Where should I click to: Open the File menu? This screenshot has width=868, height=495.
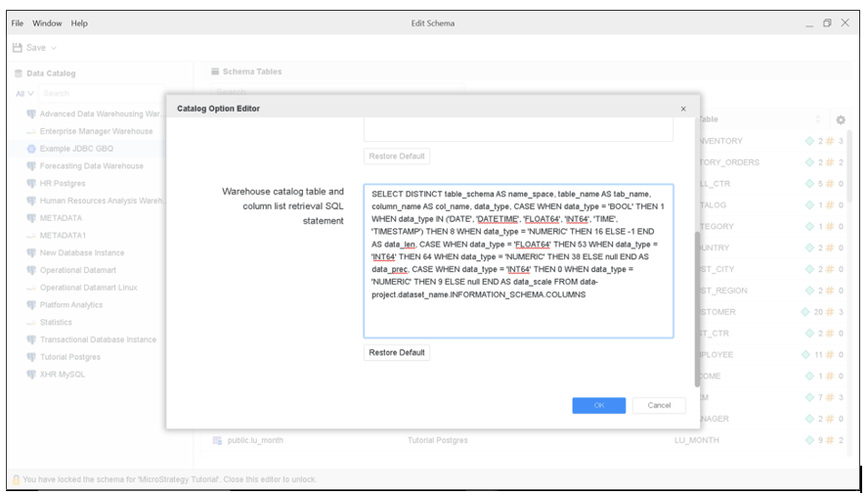(x=18, y=23)
